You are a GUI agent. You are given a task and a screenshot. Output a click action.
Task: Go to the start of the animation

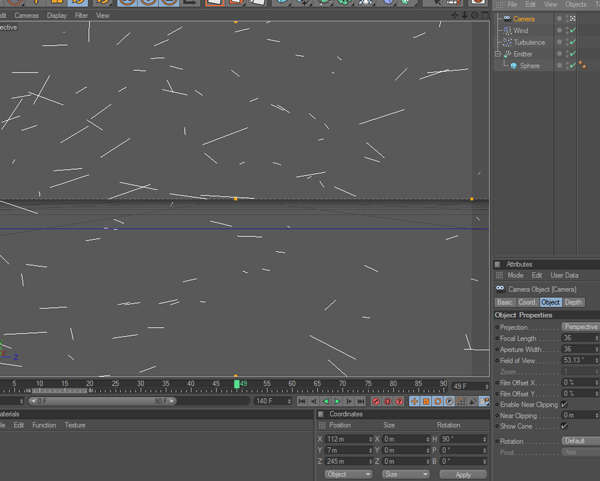coord(302,401)
